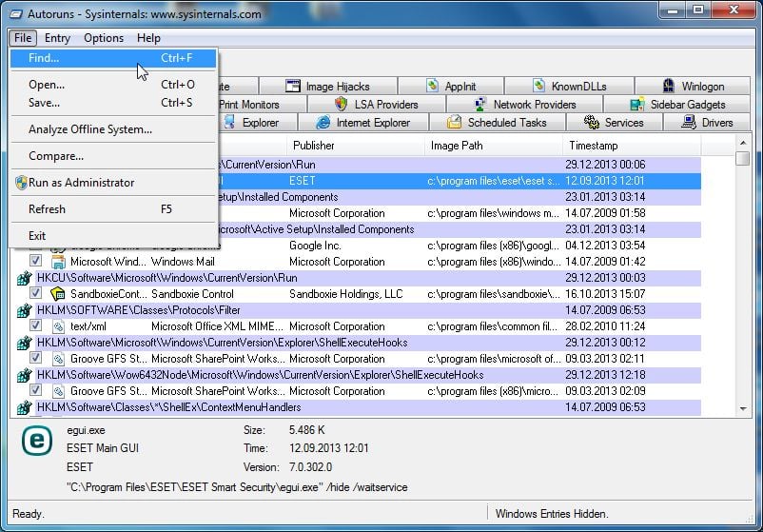Toggle the text/xml entry checkbox
Viewport: 763px width, 532px height.
(x=35, y=326)
